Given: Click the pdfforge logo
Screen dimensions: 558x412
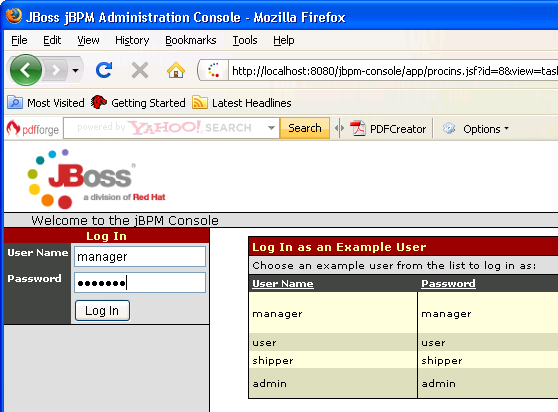Looking at the screenshot, I should click(x=33, y=128).
